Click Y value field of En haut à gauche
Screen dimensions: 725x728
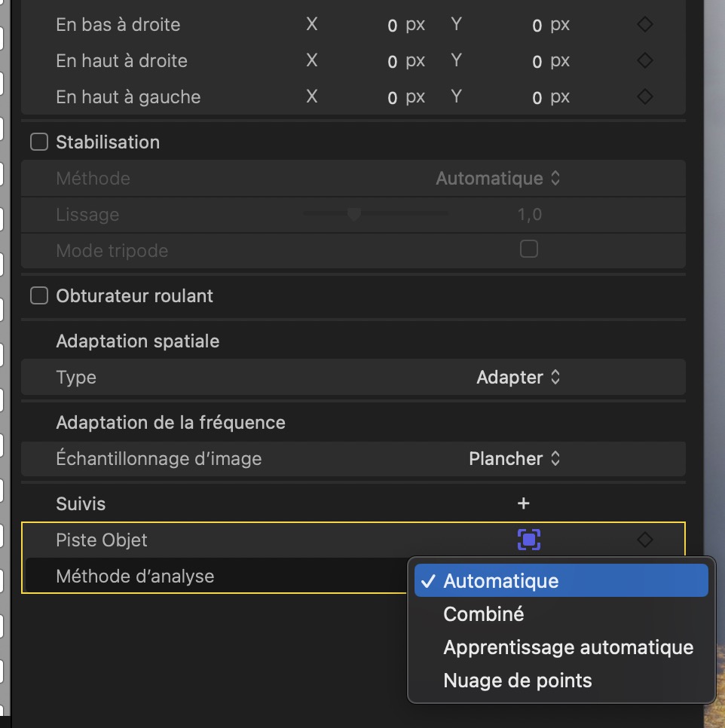point(537,97)
